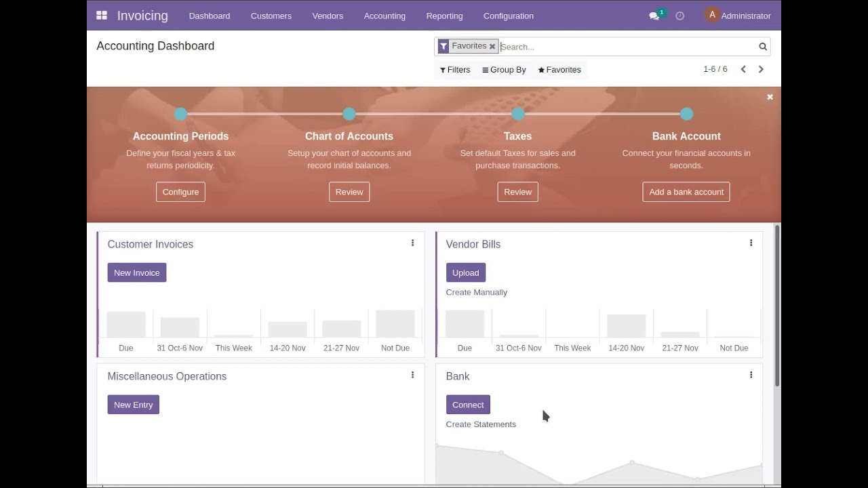Viewport: 868px width, 488px height.
Task: Click Customer Invoices 31 Oct-6 Nov bar
Action: tap(180, 327)
